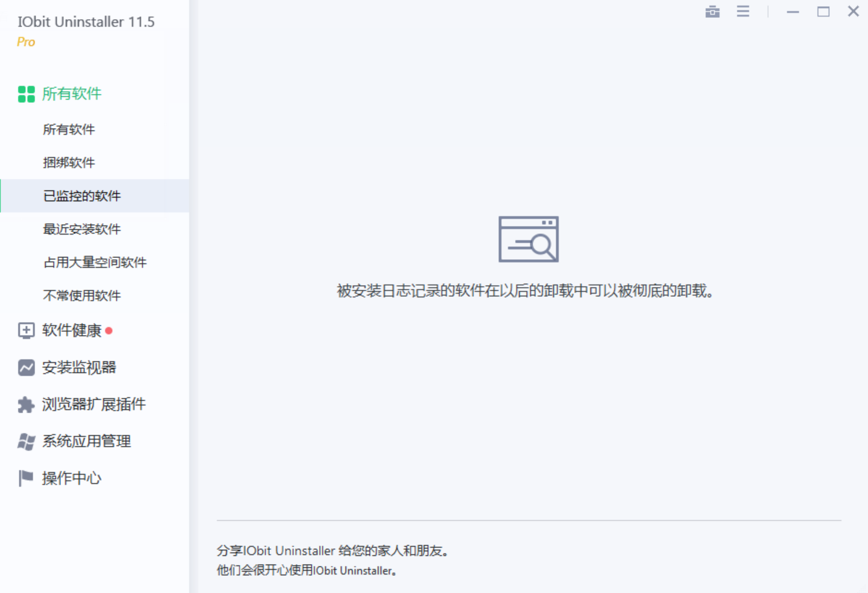Open the 浏览器扩展插件 section
The height and width of the screenshot is (593, 868).
pyautogui.click(x=94, y=405)
